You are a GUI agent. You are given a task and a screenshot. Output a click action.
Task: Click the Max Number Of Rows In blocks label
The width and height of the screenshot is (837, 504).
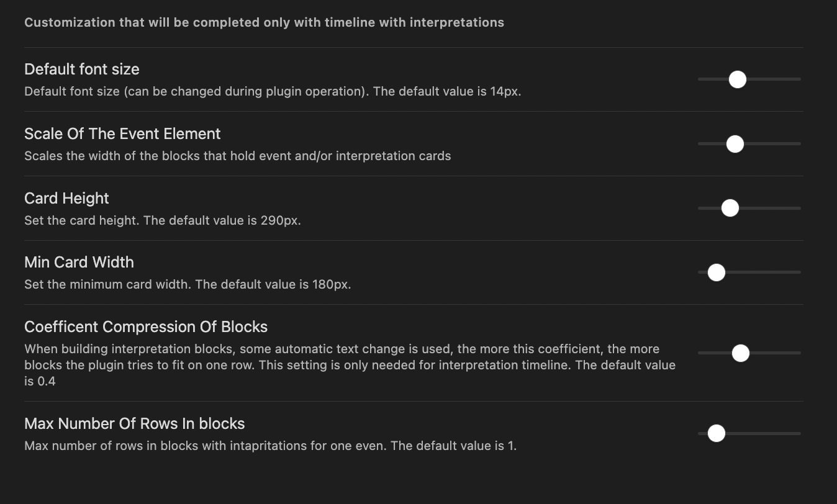pyautogui.click(x=134, y=423)
